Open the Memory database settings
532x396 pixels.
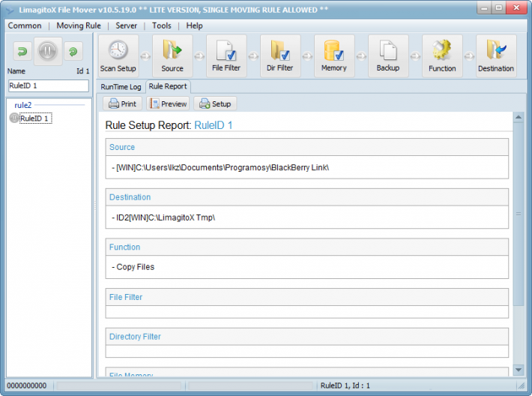[334, 56]
